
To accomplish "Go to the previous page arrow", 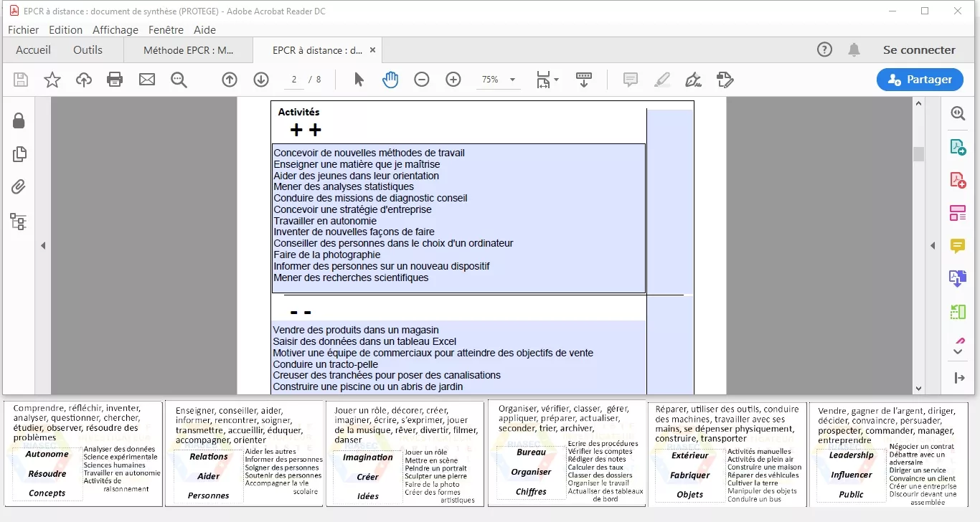I will 230,80.
